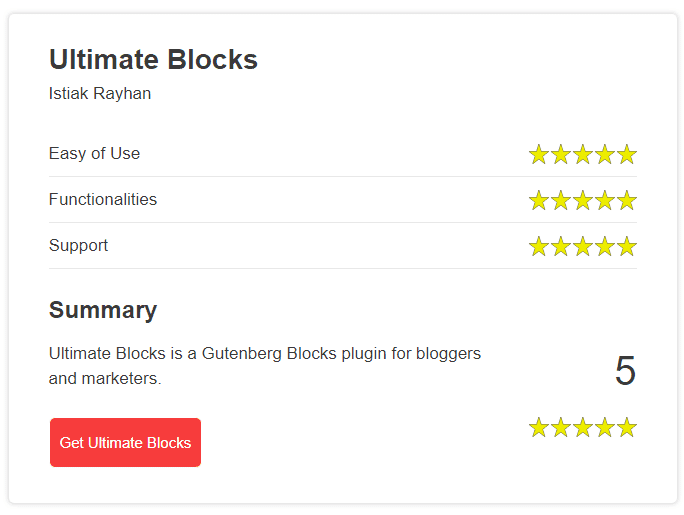Click the fifth star in Support row
Viewport: 684px width, 515px height.
click(627, 246)
